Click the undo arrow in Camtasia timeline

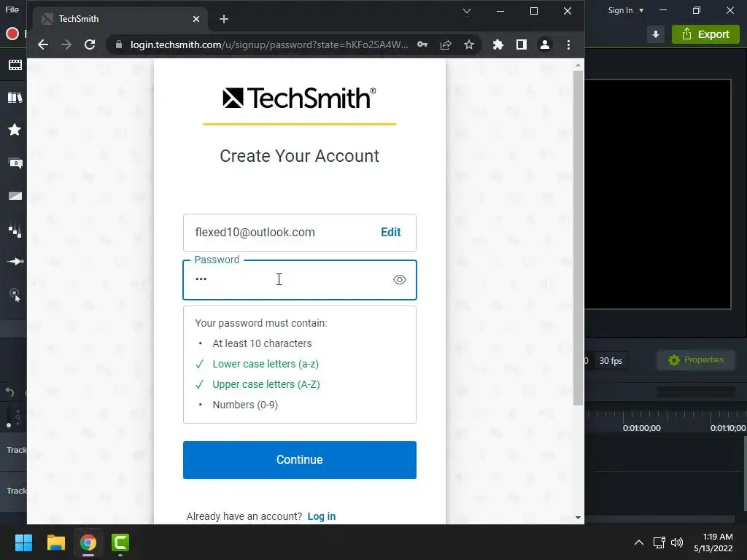click(9, 392)
